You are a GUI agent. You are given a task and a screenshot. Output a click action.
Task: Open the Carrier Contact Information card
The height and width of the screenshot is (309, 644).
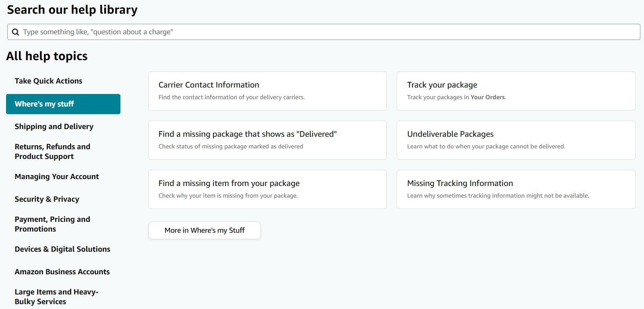(x=267, y=91)
